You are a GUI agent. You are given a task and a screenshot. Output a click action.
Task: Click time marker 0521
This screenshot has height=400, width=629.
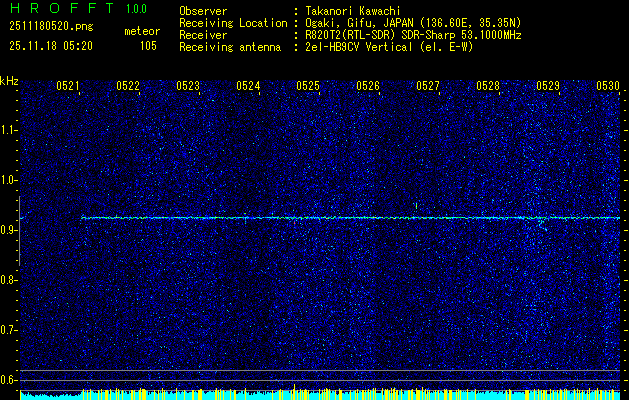point(68,85)
